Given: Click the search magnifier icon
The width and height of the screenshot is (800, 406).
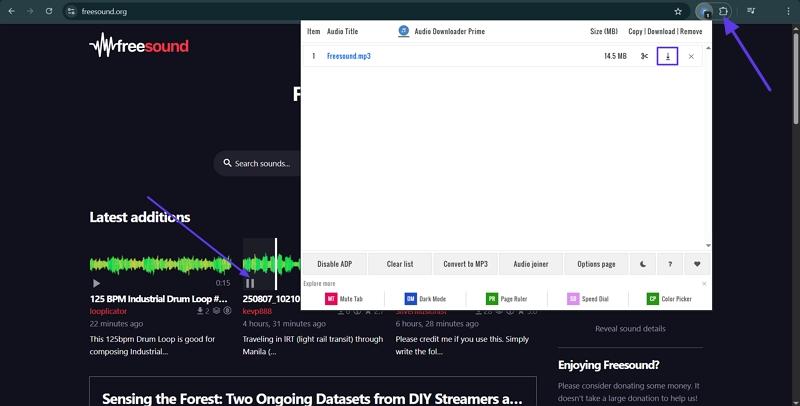Looking at the screenshot, I should coord(228,163).
